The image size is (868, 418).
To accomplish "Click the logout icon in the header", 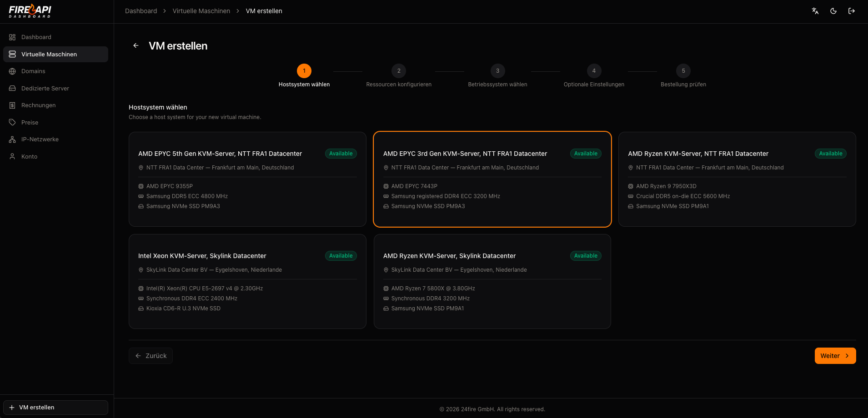I will click(852, 11).
